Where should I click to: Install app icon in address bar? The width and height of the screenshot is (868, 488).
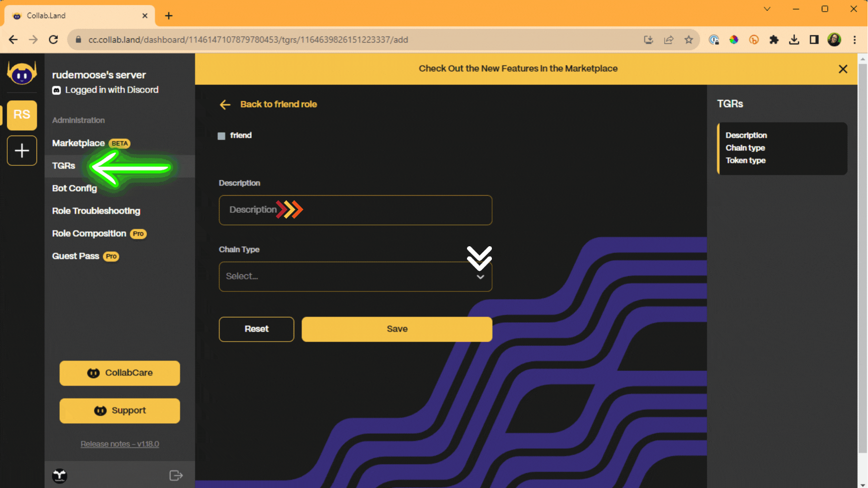[x=649, y=40]
